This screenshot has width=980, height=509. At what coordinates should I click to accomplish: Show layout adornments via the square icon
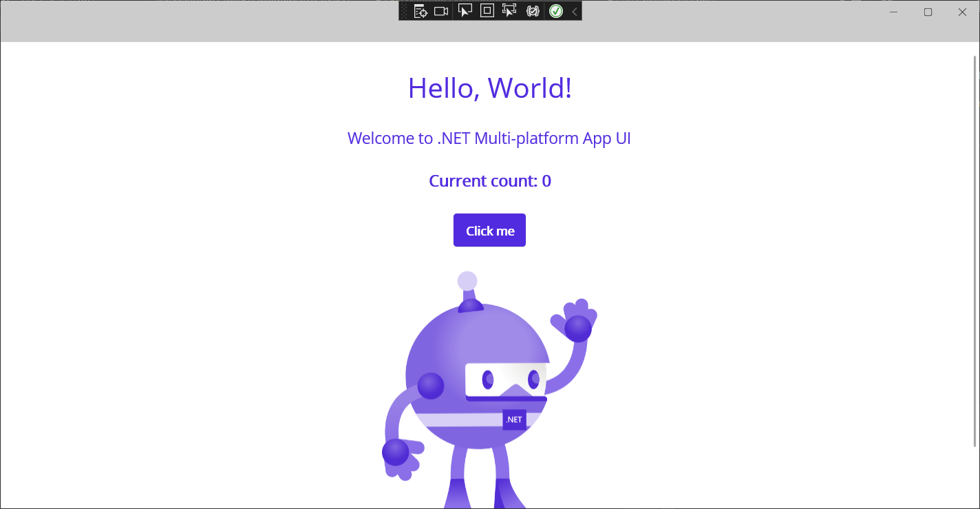click(487, 11)
